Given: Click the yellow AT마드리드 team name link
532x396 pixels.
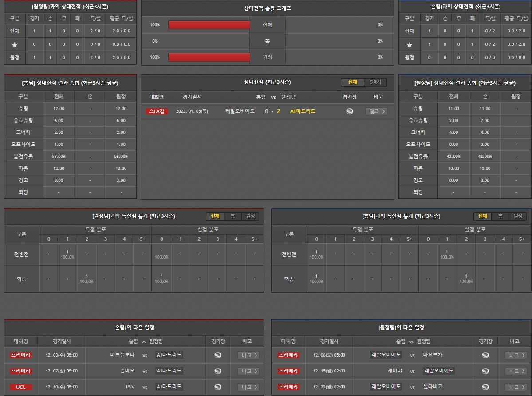Looking at the screenshot, I should [x=303, y=111].
